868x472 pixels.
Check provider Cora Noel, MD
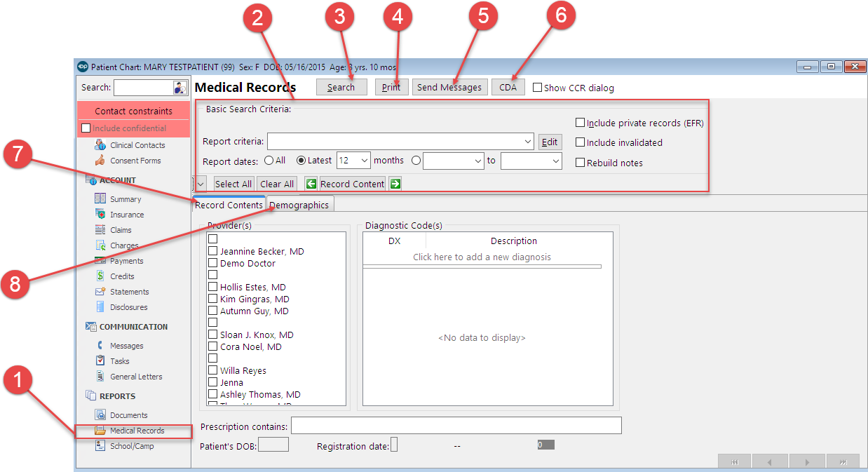coord(212,346)
